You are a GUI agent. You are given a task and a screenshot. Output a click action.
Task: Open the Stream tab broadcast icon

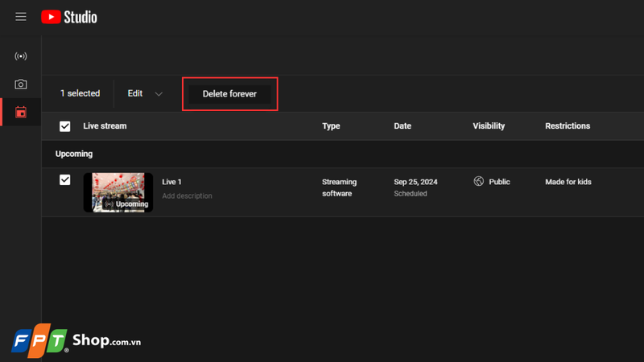pos(21,56)
